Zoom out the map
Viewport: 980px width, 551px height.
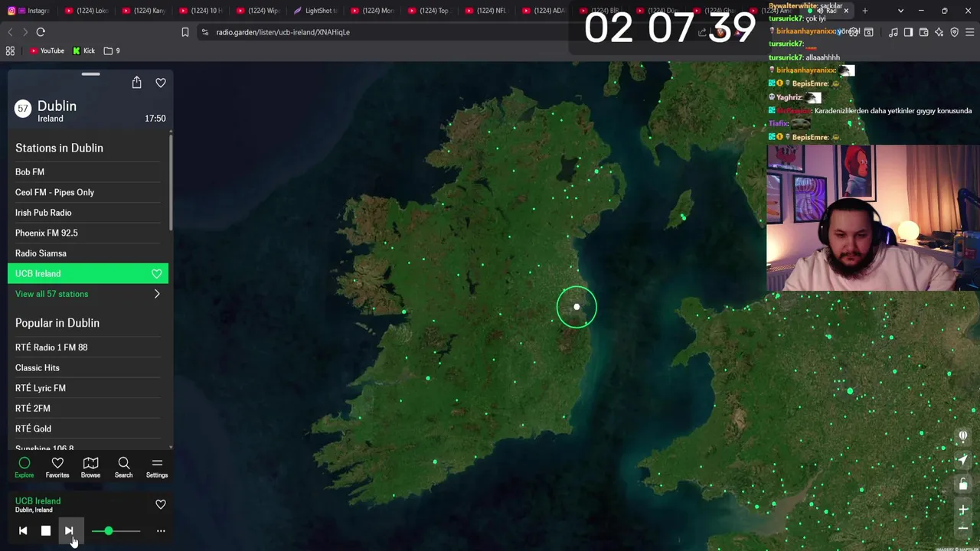963,528
